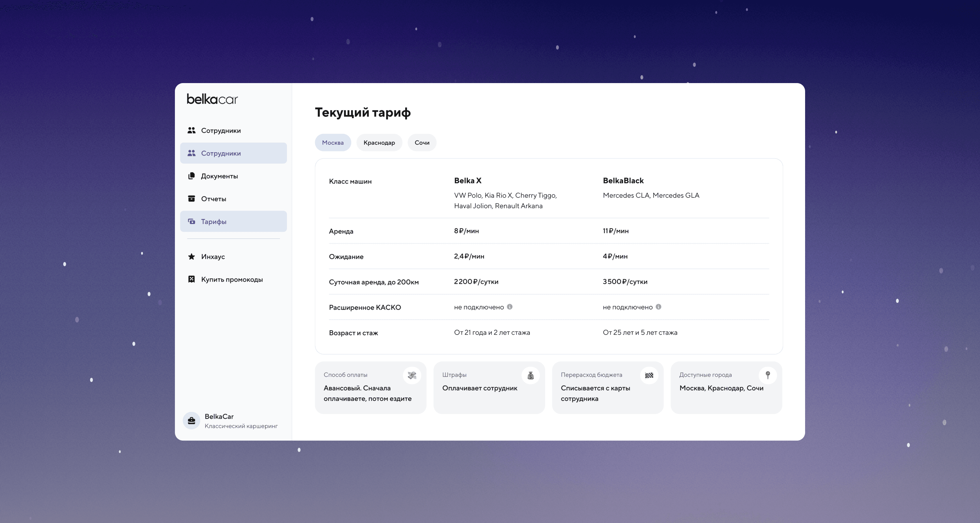Click the Belka X column header
Image resolution: width=980 pixels, height=523 pixels.
pos(468,180)
